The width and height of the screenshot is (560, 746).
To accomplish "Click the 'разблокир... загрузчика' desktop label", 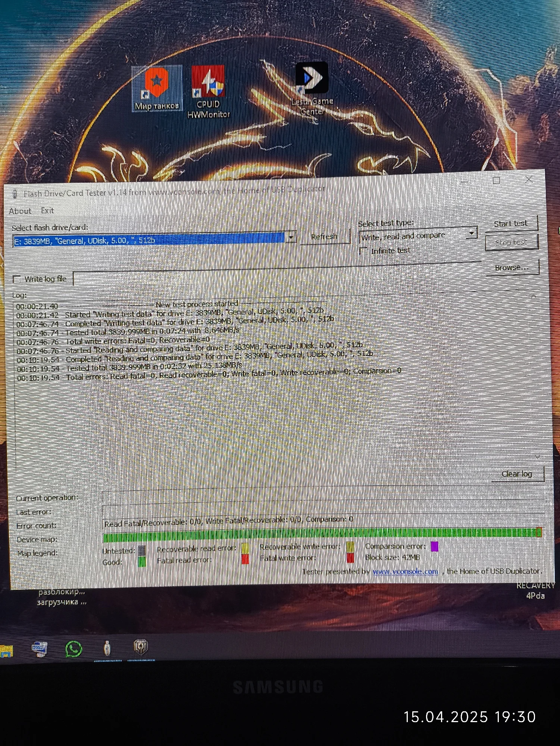I will click(62, 597).
